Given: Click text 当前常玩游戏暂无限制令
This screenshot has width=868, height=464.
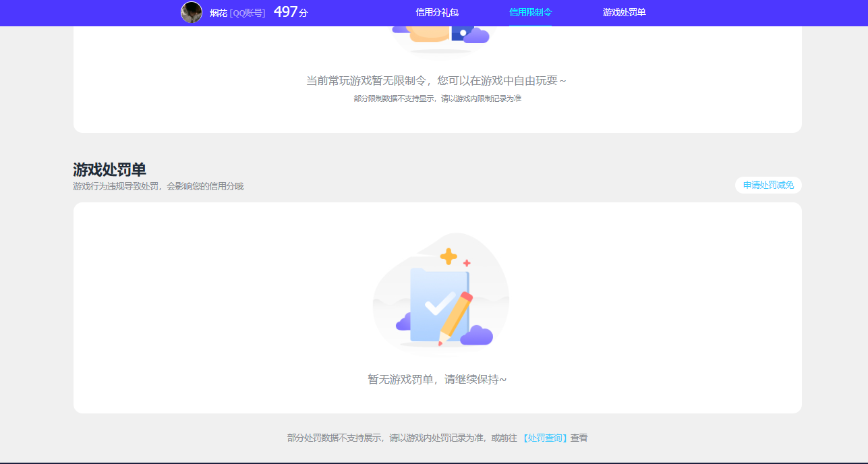Looking at the screenshot, I should 367,81.
